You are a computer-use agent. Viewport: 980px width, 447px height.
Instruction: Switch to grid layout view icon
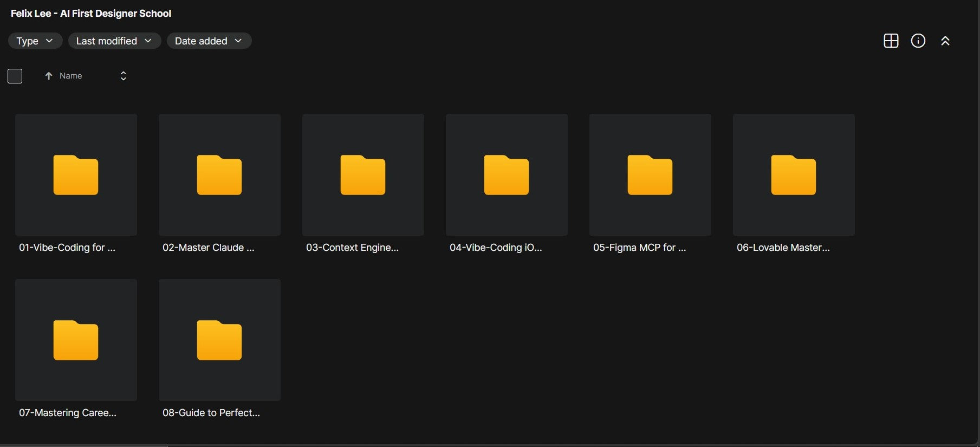(x=891, y=41)
